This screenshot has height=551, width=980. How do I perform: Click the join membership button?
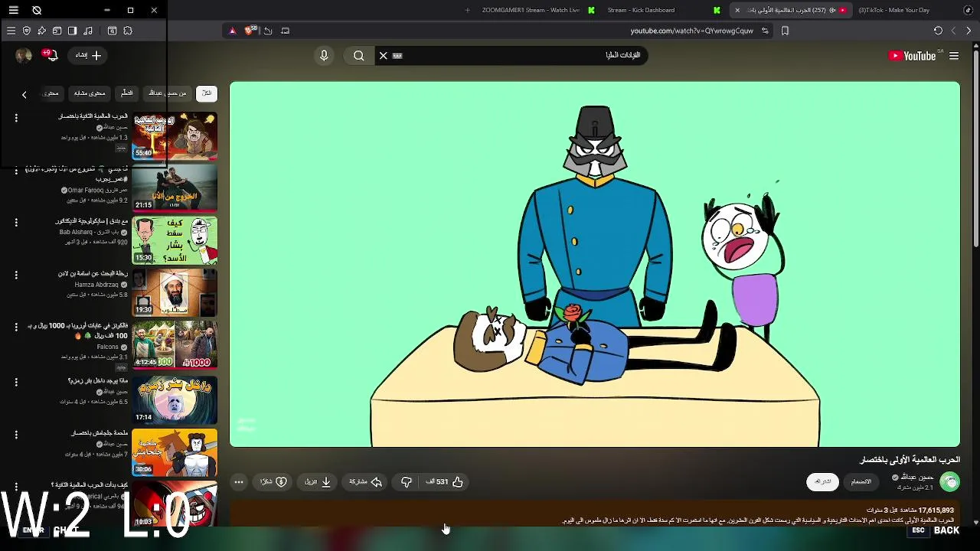click(861, 481)
